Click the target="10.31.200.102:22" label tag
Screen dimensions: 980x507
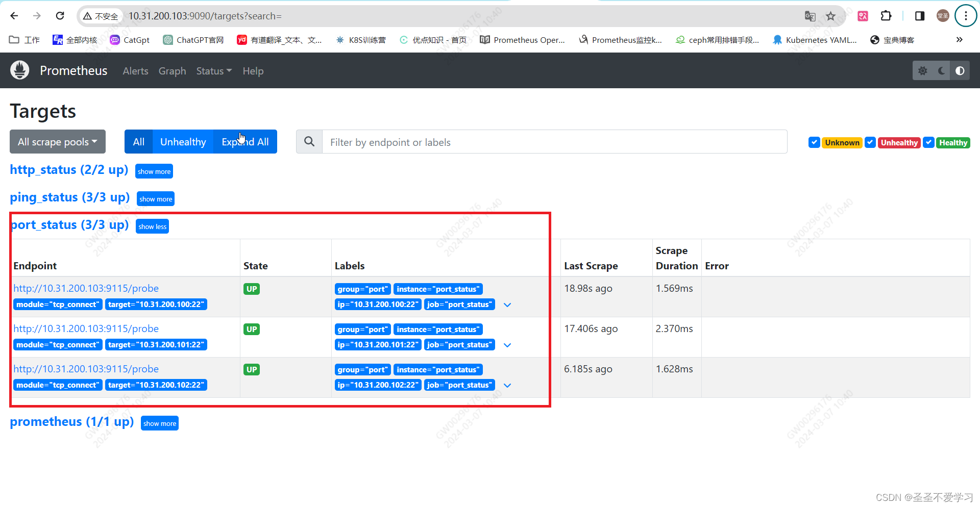156,385
